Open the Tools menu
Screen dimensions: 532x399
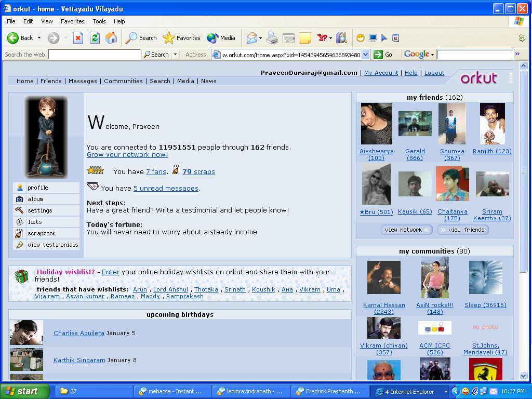click(99, 21)
